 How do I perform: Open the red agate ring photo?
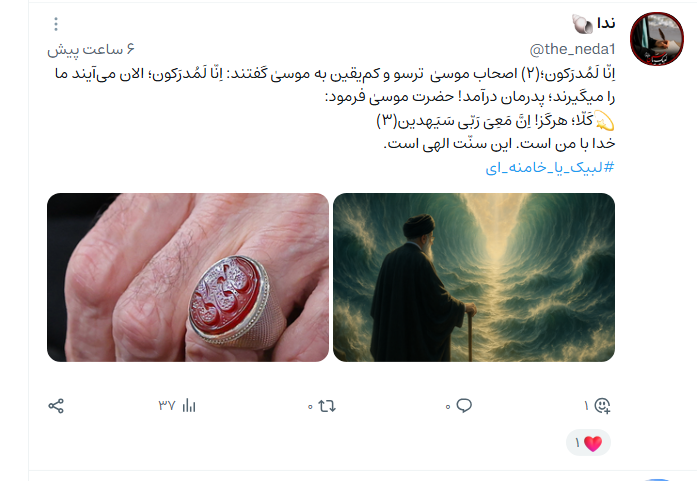(188, 277)
